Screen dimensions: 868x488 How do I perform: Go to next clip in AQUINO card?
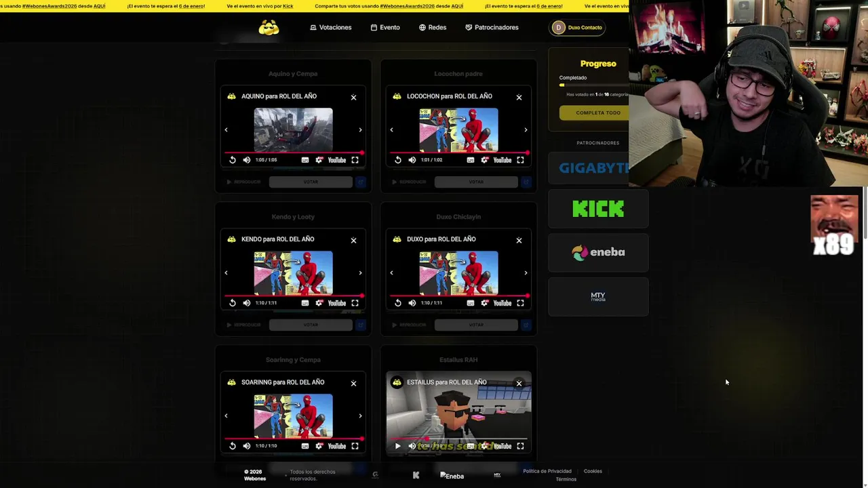point(360,129)
